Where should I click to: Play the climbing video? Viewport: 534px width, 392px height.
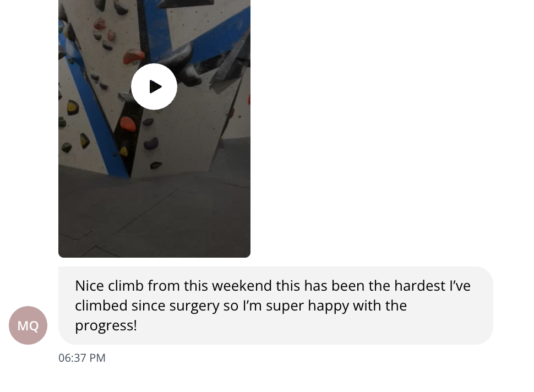[x=154, y=86]
